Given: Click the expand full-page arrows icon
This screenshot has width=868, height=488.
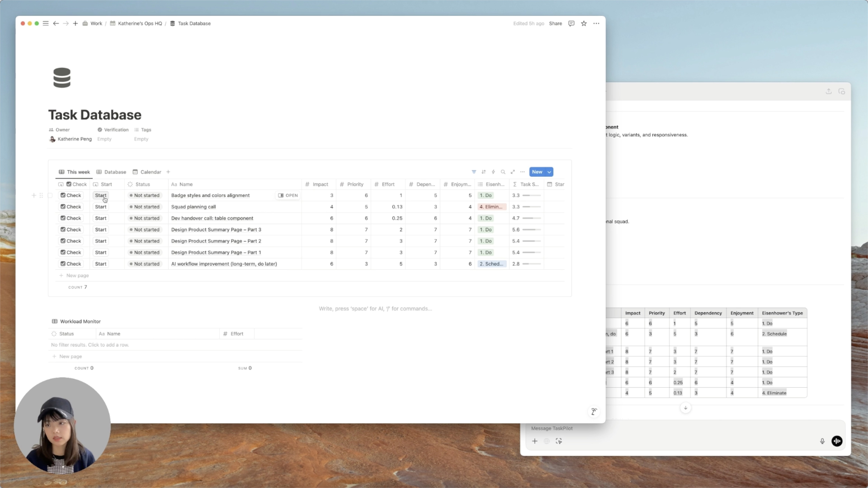Looking at the screenshot, I should click(513, 172).
